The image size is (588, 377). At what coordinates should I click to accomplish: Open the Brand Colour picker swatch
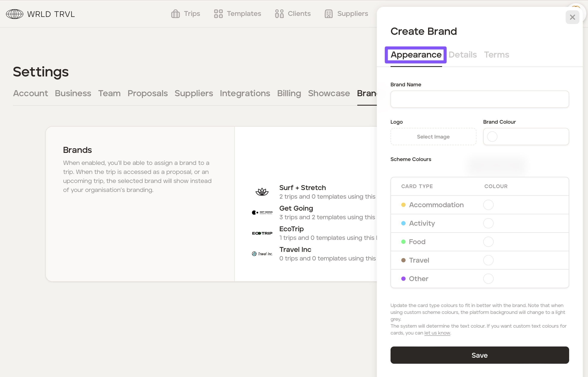tap(492, 137)
